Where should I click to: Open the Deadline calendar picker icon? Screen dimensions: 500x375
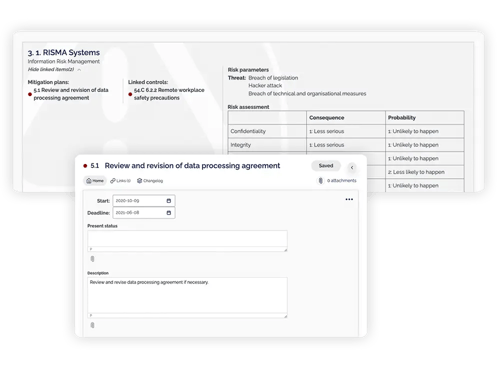(169, 213)
